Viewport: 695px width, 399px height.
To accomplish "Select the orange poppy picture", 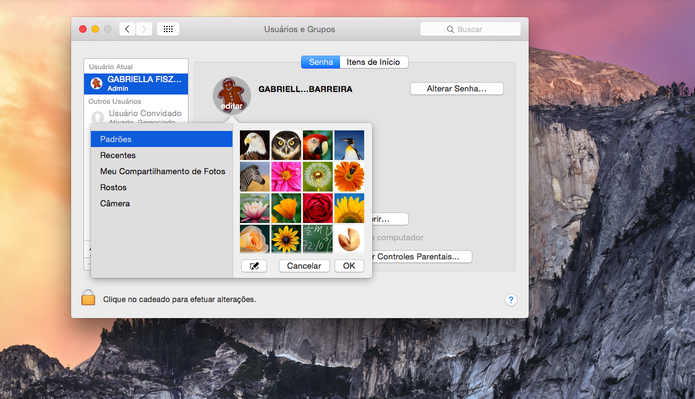I will click(x=286, y=208).
